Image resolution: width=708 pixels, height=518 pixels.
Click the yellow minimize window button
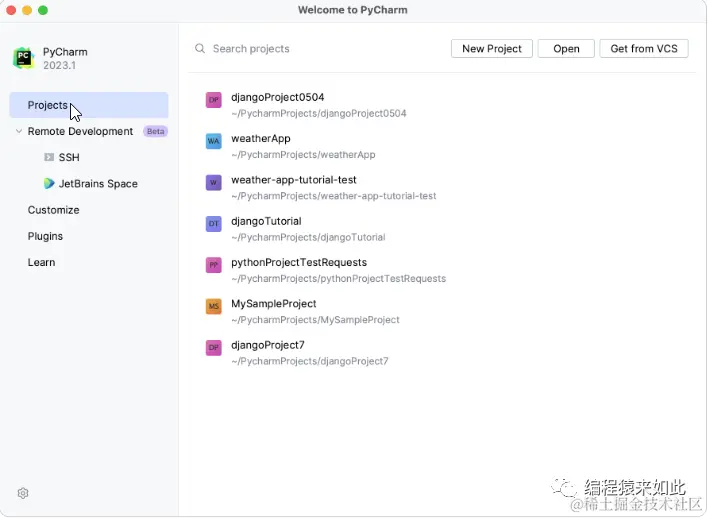pyautogui.click(x=27, y=10)
